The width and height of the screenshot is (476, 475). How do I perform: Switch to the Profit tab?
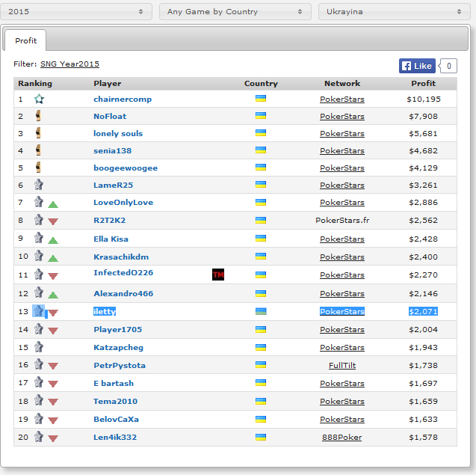(x=26, y=40)
